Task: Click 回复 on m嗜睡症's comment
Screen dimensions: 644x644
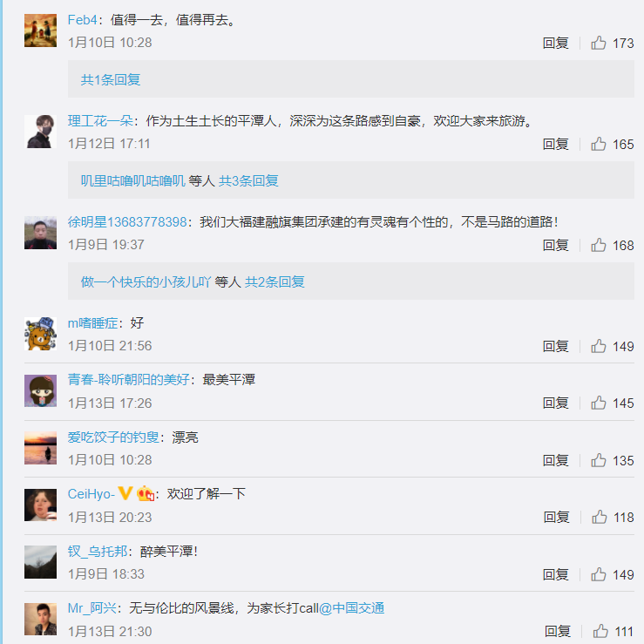Action: coord(555,346)
